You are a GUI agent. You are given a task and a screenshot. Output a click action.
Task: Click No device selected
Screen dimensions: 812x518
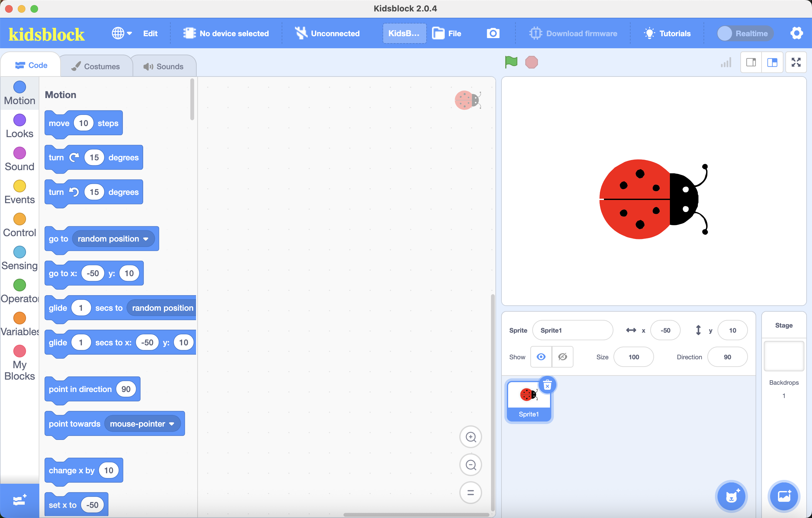(x=226, y=33)
